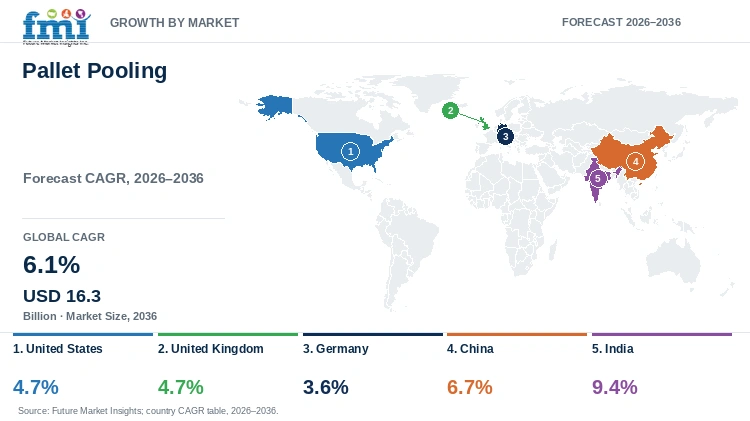This screenshot has width=750, height=421.
Task: Click green marker 2 for United Kingdom
Action: click(450, 111)
